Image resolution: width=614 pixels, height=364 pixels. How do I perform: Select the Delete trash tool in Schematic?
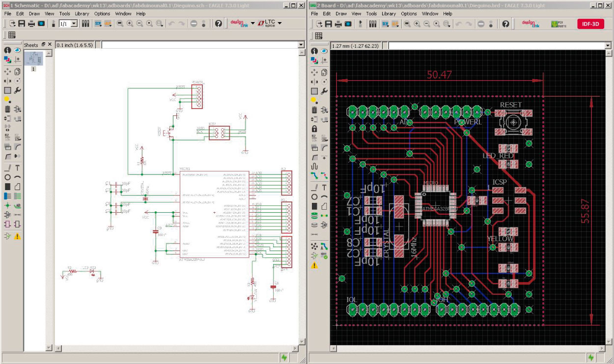coord(7,110)
